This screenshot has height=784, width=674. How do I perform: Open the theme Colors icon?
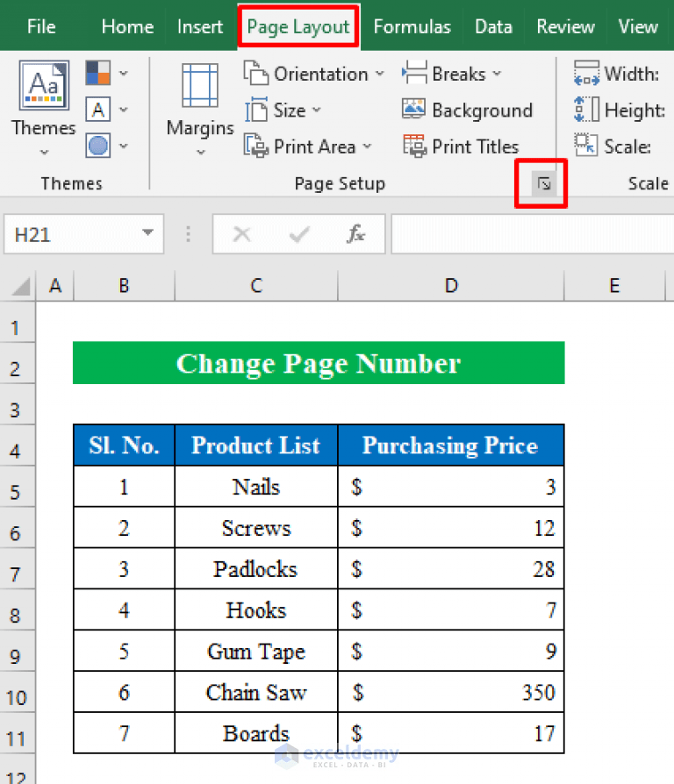pyautogui.click(x=97, y=73)
